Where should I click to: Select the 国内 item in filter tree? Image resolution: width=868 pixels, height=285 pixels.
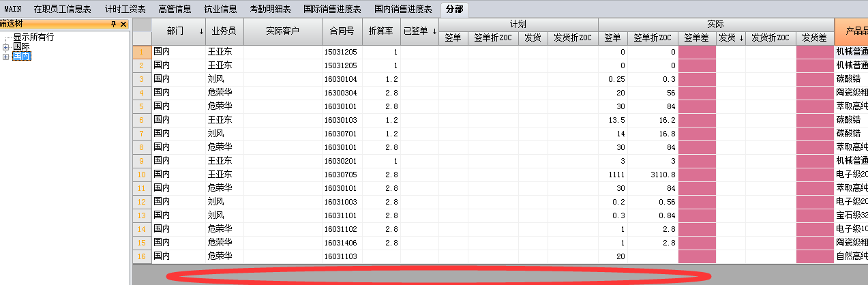[x=22, y=57]
